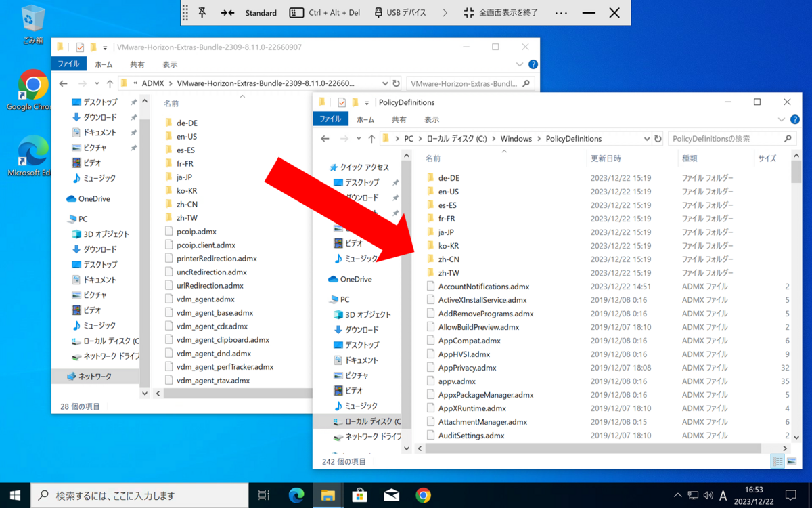Screen dimensions: 812x508
Task: Open help in PolicyDefinitions window
Action: pos(795,119)
